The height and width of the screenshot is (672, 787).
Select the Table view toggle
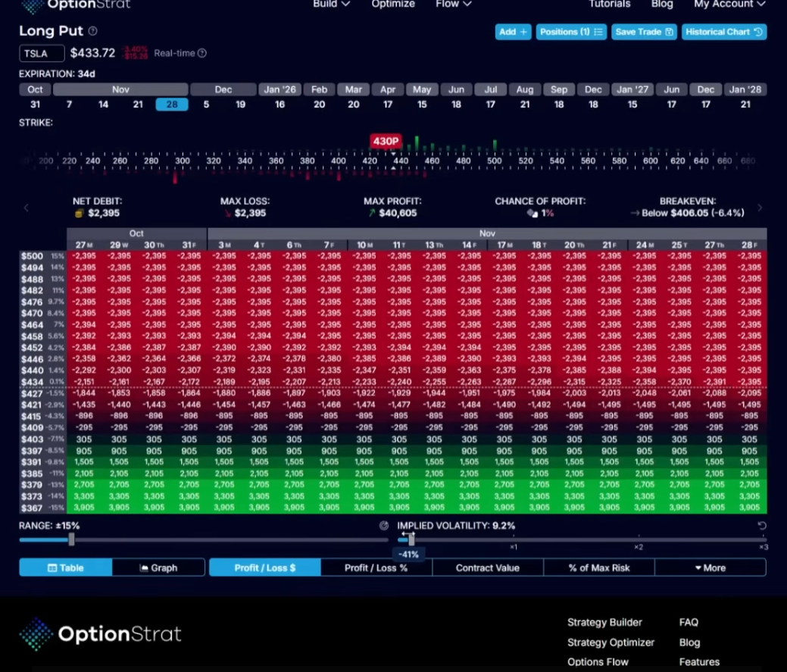tap(66, 567)
